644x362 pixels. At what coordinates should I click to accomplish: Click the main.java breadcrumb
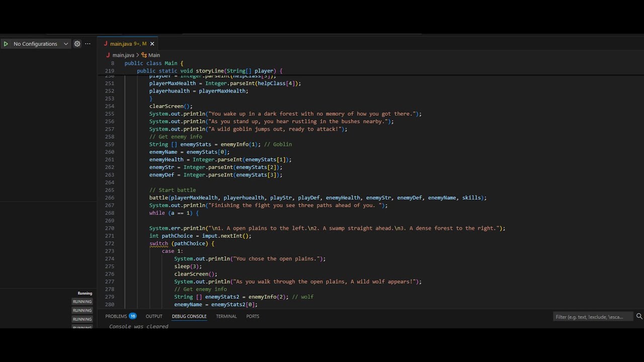point(123,55)
